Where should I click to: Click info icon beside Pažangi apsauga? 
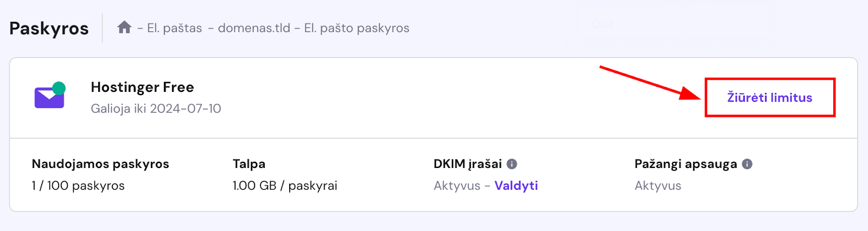click(x=747, y=164)
